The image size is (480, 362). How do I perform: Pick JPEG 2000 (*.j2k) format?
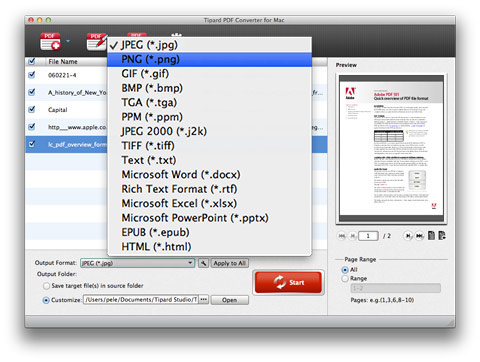[x=209, y=131]
